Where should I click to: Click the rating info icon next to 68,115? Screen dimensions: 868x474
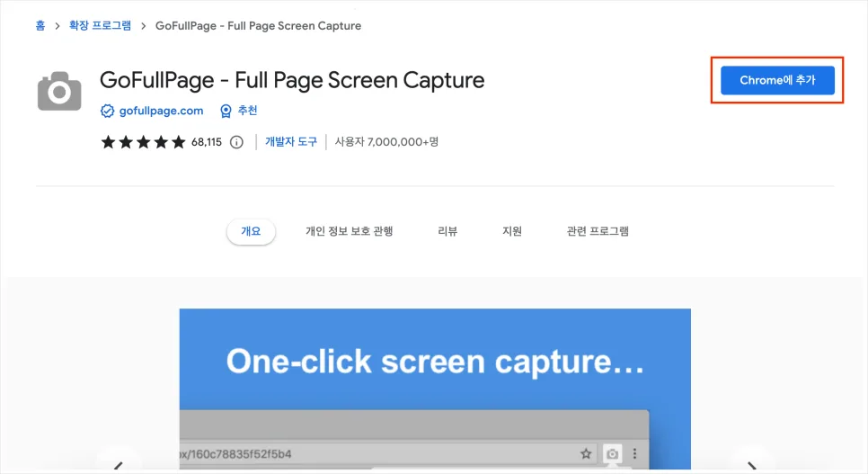click(x=236, y=142)
